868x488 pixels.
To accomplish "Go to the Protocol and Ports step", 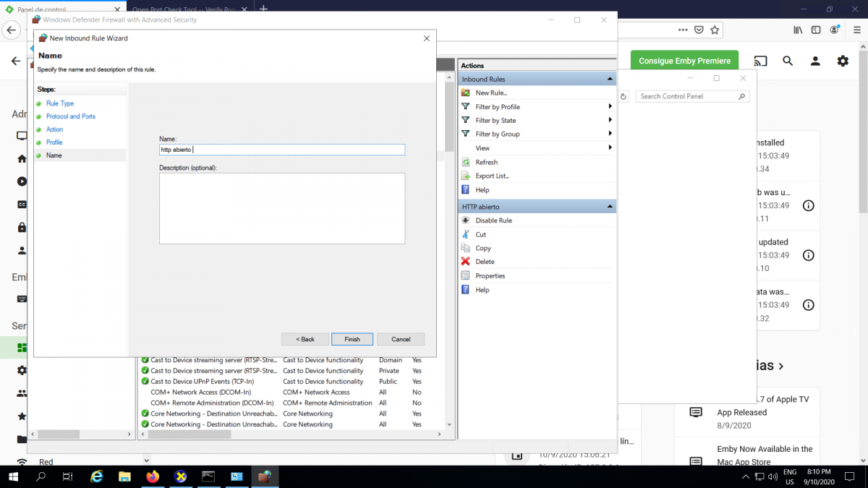I will click(x=70, y=116).
